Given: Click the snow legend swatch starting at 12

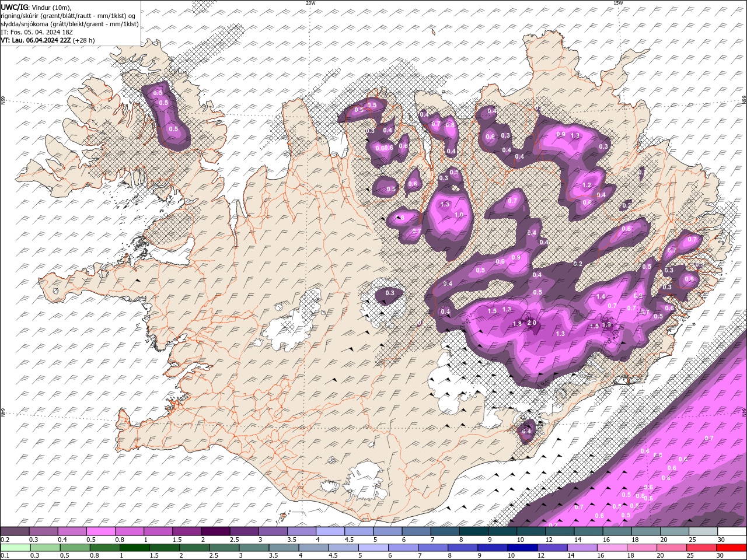Looking at the screenshot, I should point(559,531).
